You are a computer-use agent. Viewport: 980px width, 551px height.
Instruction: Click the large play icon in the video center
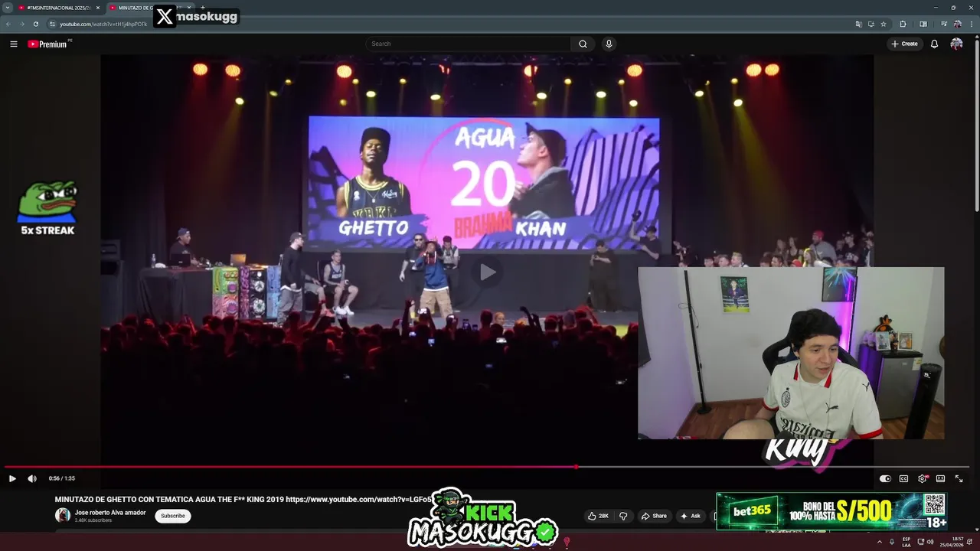tap(488, 272)
